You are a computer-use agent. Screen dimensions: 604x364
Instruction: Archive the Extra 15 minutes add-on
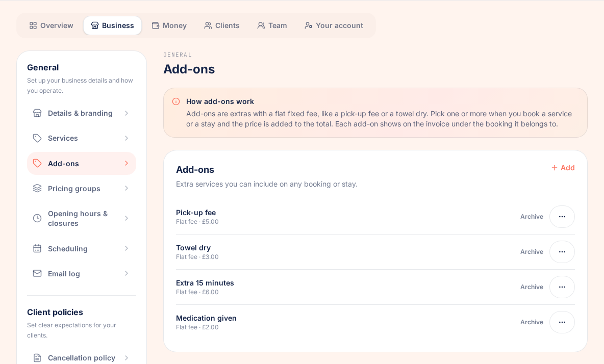tap(532, 287)
